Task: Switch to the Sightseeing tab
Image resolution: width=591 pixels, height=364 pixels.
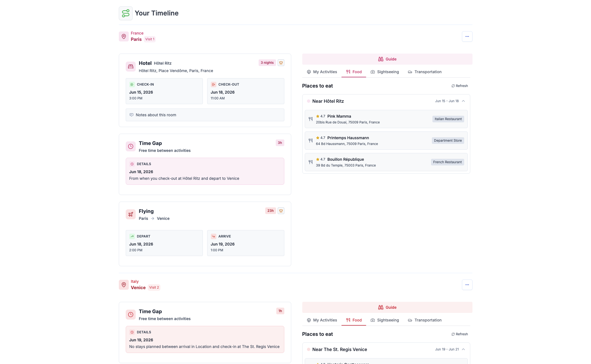Action: pos(385,72)
